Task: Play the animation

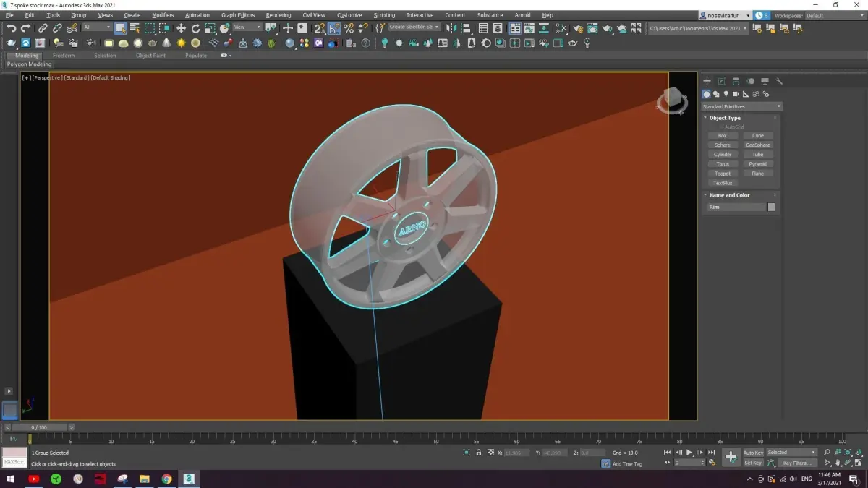Action: point(689,453)
